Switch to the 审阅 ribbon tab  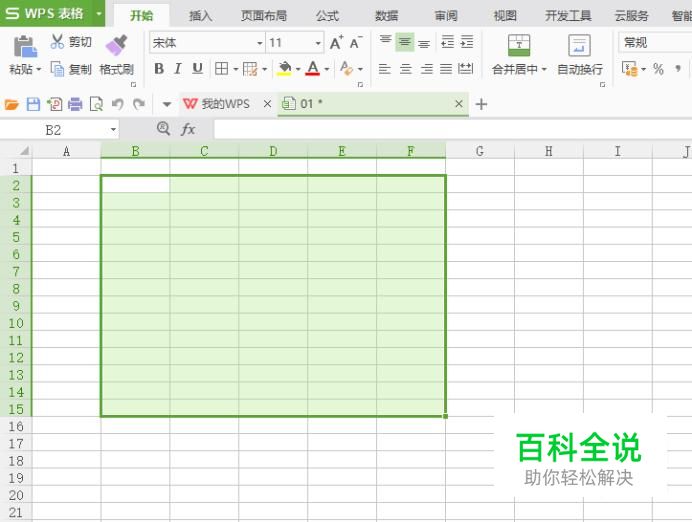point(446,16)
